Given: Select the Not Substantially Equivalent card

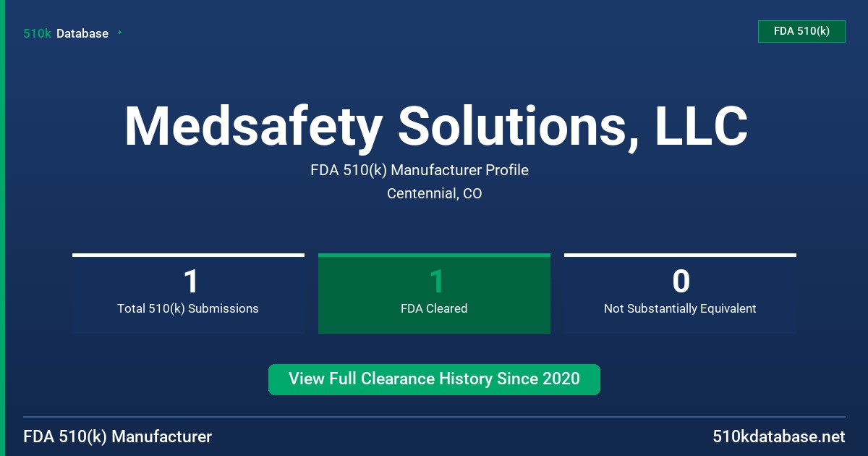Looking at the screenshot, I should (680, 293).
